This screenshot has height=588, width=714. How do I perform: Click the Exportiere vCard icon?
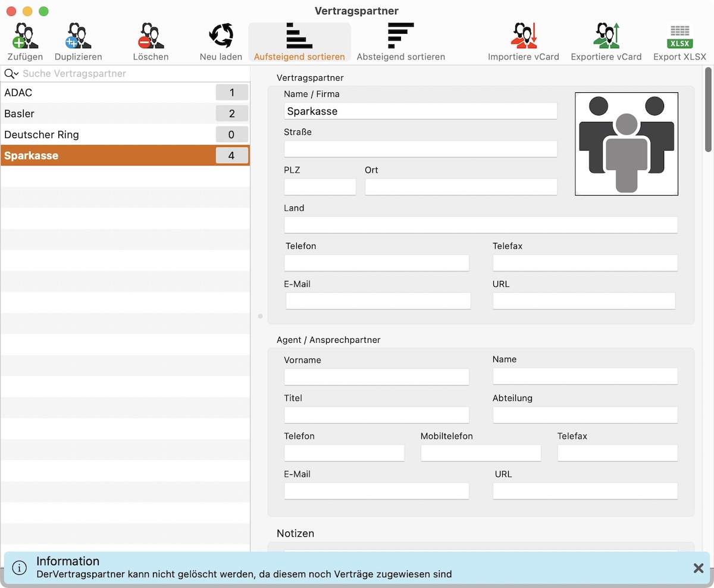tap(606, 36)
